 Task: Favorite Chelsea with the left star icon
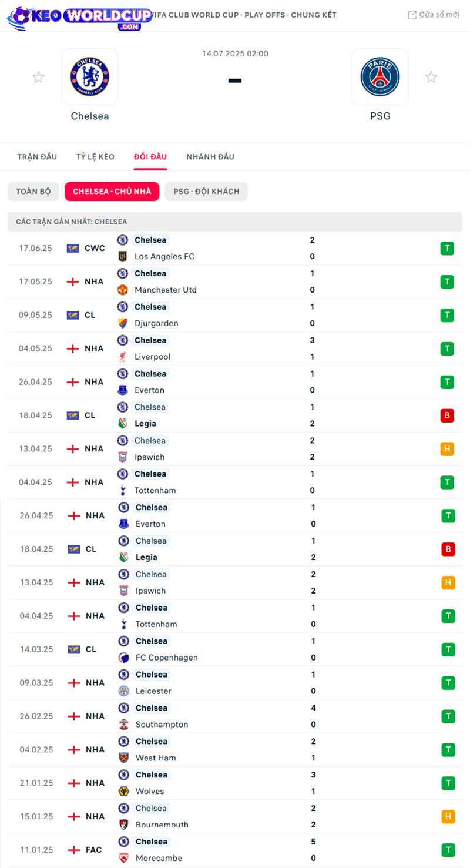(x=38, y=77)
